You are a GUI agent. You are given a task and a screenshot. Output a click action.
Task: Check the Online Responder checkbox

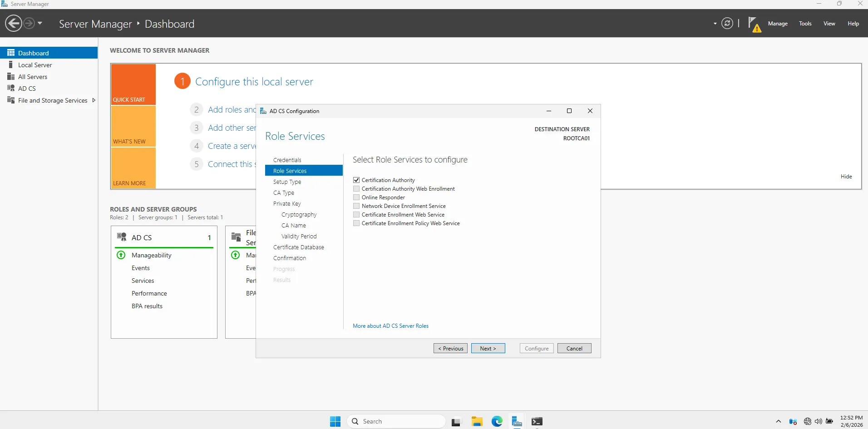click(356, 197)
